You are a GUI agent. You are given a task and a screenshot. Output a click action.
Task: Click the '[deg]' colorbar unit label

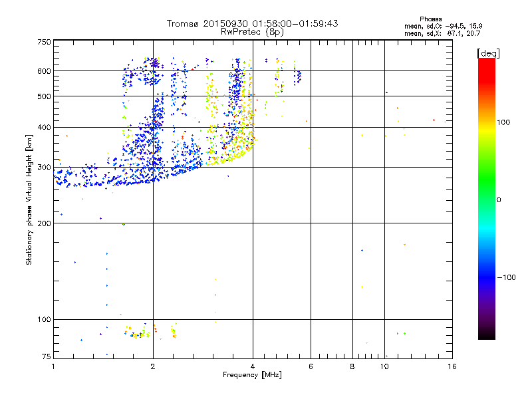488,54
